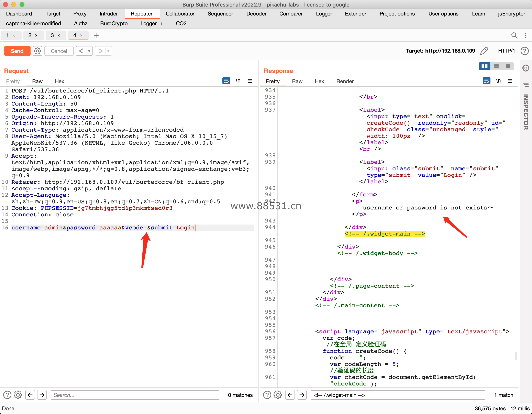Click the response pane vertical scrollbar
Screen dimensions: 532x414
(516, 355)
